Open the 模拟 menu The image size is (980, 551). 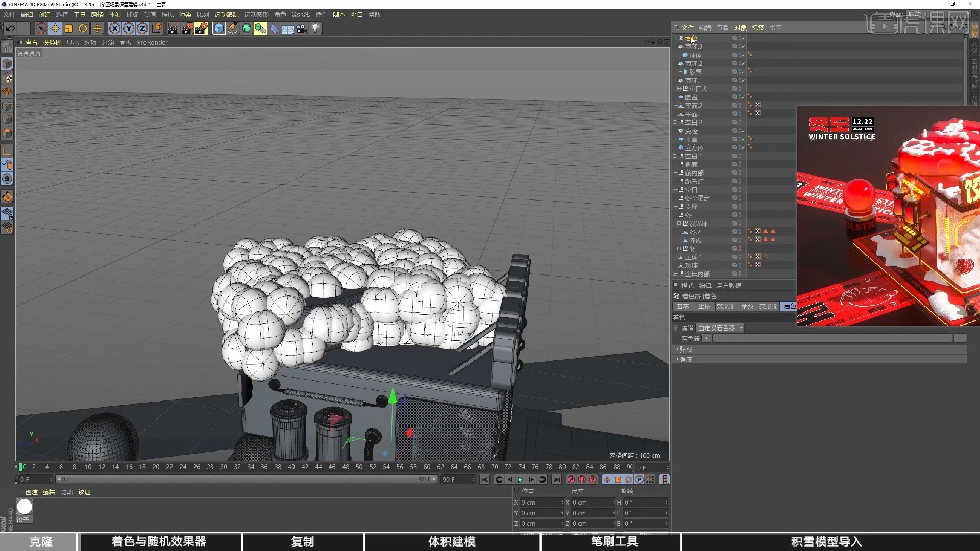(167, 15)
